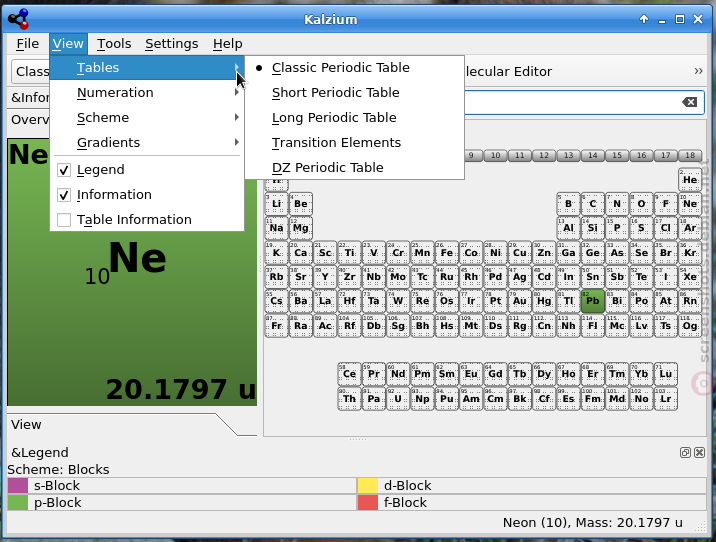Select the Tungsten (W) element cell
This screenshot has width=716, height=542.
click(398, 301)
